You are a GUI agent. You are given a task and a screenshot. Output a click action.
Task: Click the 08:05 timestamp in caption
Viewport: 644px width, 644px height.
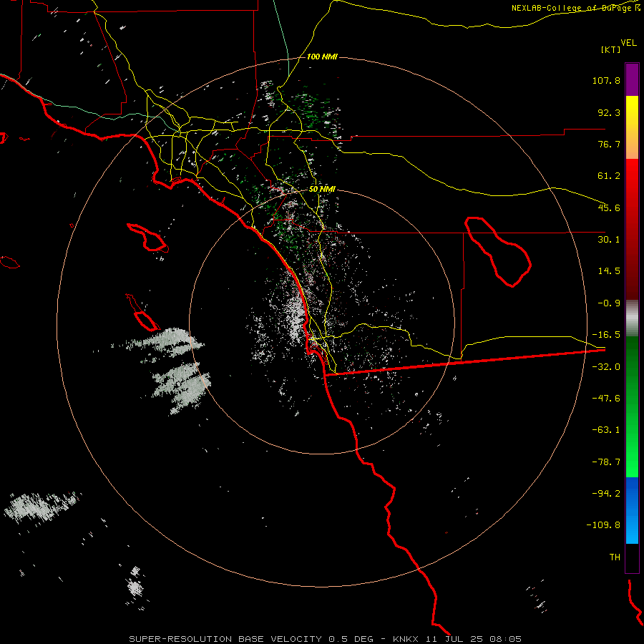coord(507,639)
